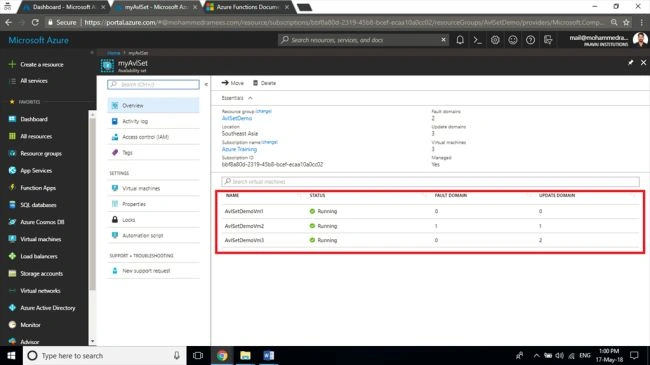This screenshot has height=365, width=650.
Task: Sort table by STATUS column
Action: coord(317,195)
